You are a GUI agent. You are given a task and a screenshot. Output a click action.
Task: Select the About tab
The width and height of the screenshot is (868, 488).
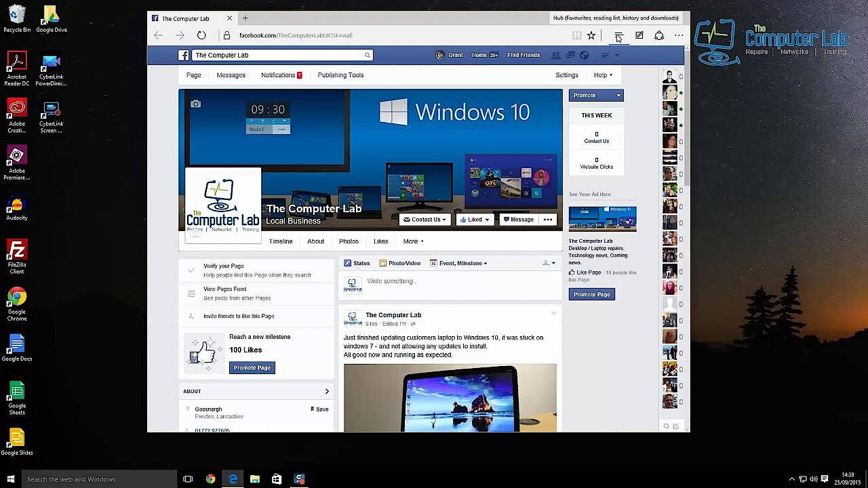coord(315,241)
